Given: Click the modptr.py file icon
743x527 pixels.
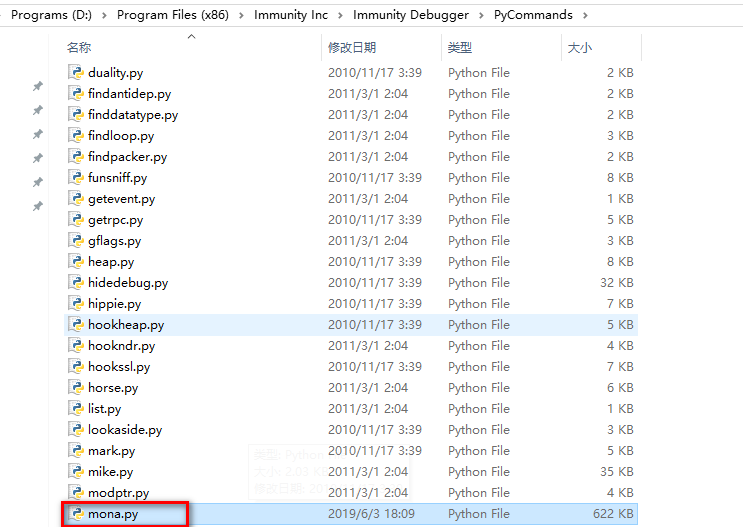Looking at the screenshot, I should pyautogui.click(x=76, y=492).
